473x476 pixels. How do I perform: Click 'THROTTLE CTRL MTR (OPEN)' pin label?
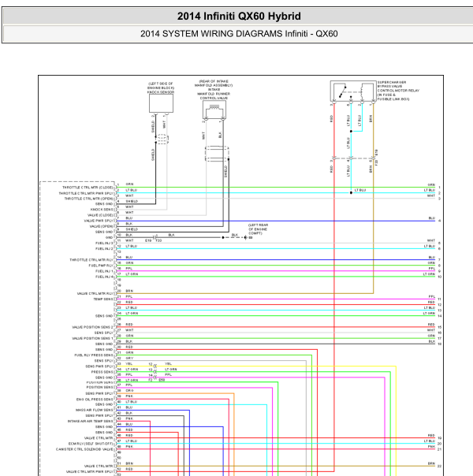pos(88,199)
